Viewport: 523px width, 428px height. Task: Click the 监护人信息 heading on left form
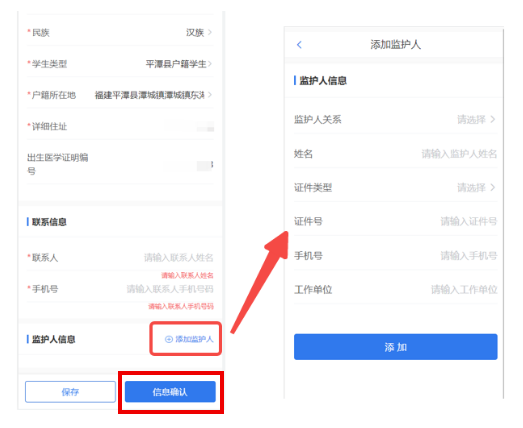pyautogui.click(x=53, y=339)
